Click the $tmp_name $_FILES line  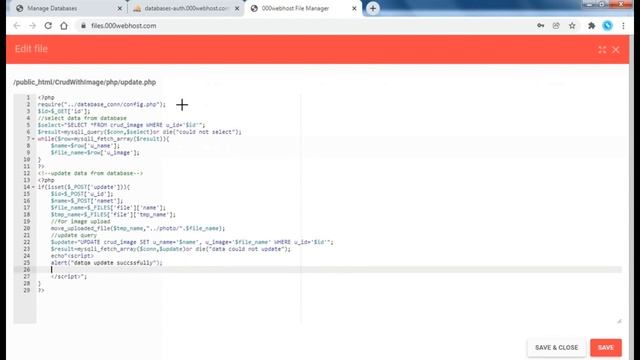(113, 214)
